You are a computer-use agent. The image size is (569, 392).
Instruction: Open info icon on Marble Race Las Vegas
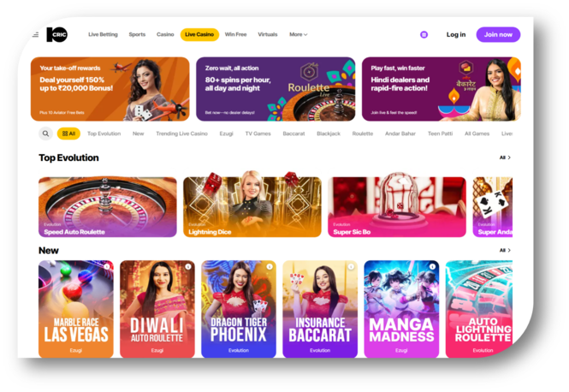point(107,267)
